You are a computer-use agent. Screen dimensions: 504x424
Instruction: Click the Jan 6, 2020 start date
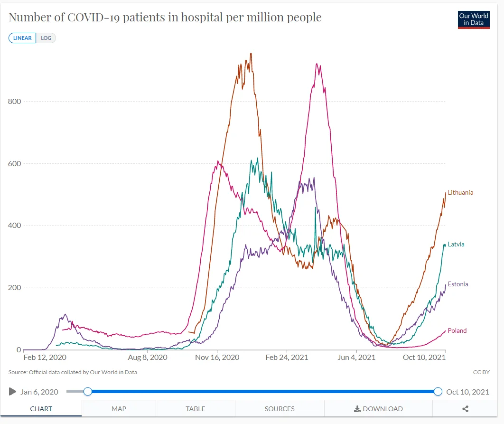[x=39, y=392]
